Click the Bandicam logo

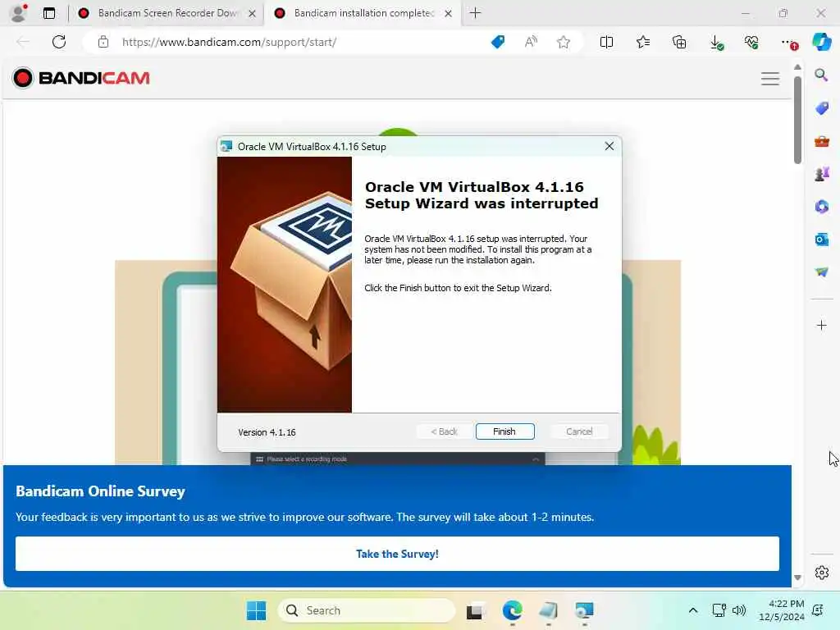81,78
